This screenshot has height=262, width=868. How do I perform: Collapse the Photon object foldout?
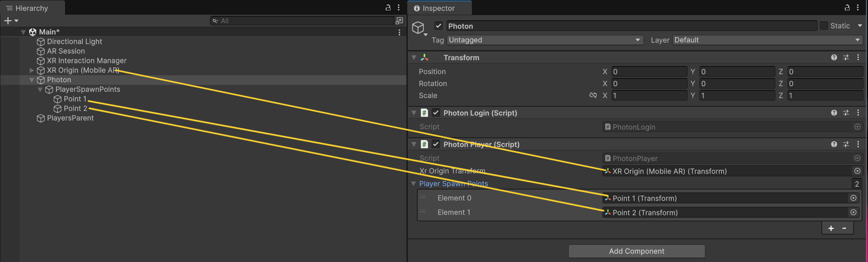32,80
